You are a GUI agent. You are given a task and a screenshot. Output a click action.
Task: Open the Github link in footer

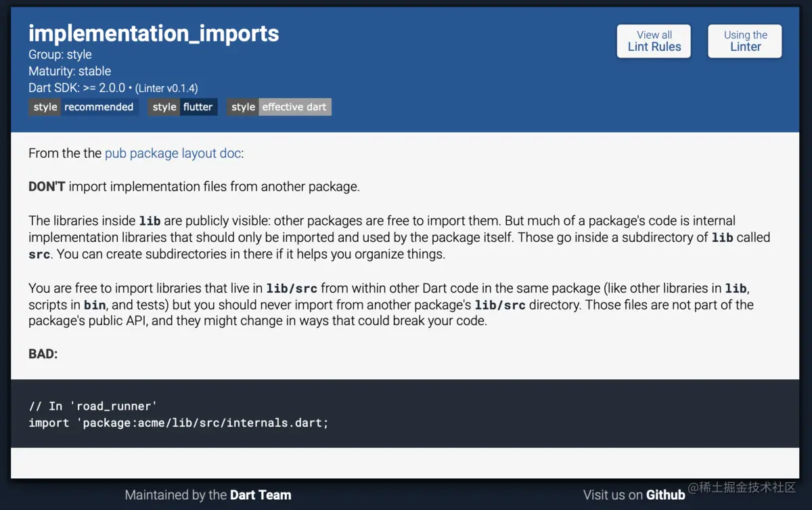(x=665, y=495)
